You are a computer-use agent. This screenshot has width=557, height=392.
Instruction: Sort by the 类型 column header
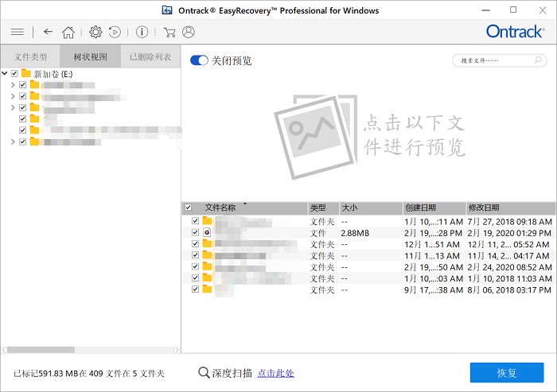(x=324, y=208)
